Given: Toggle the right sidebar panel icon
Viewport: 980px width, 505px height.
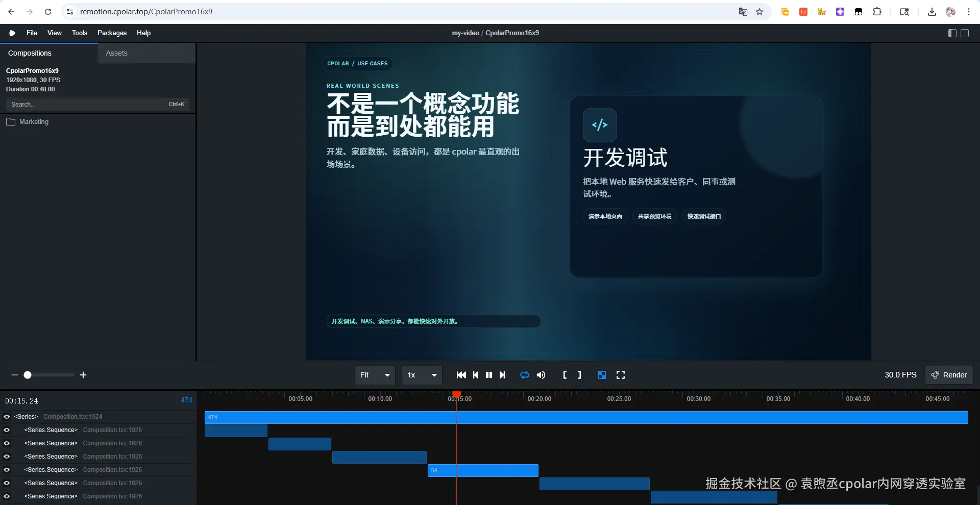Looking at the screenshot, I should coord(965,33).
